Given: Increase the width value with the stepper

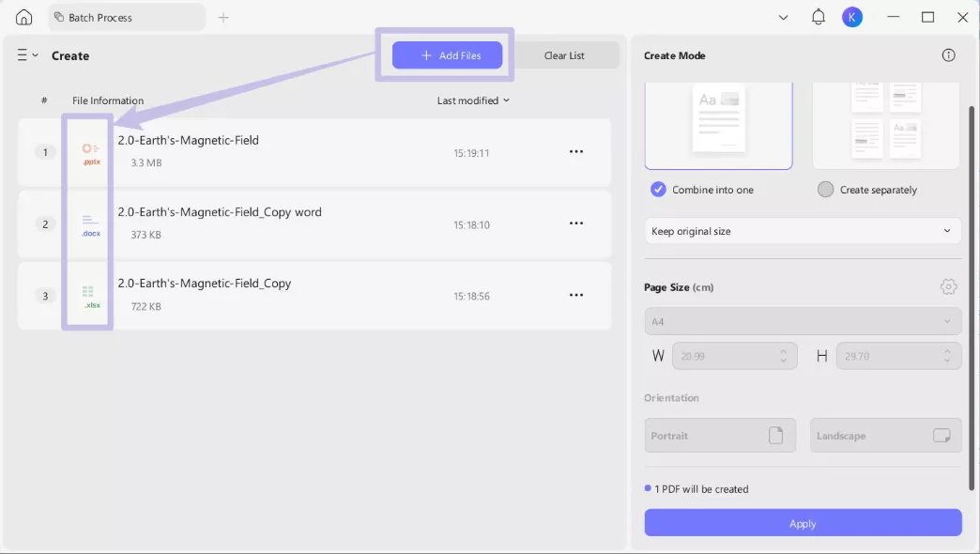Looking at the screenshot, I should (781, 351).
